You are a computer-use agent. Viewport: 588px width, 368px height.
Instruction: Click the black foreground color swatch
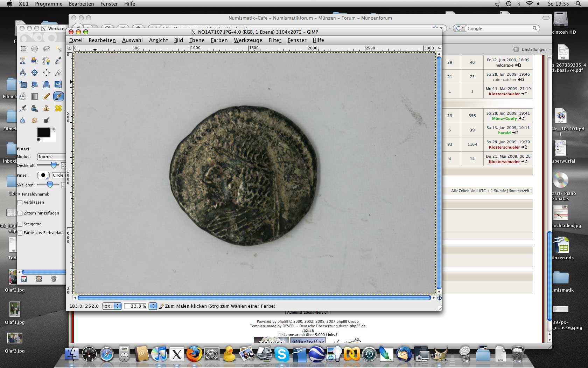pyautogui.click(x=43, y=132)
